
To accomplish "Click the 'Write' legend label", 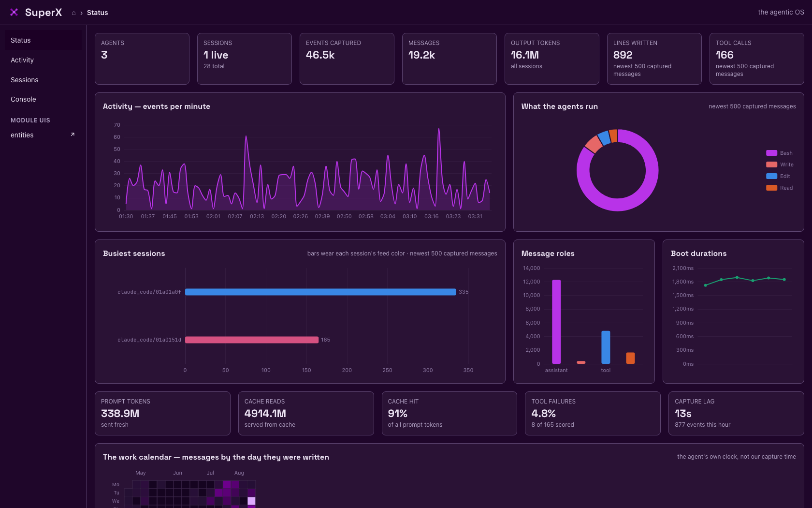I will click(x=787, y=164).
